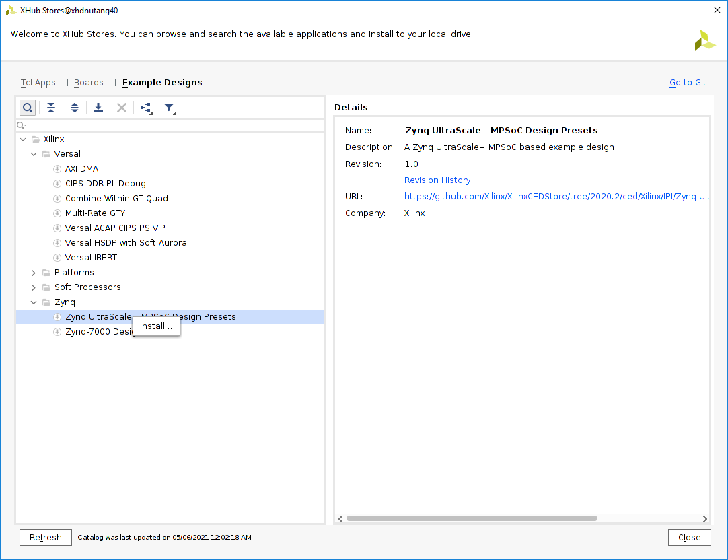Viewport: 728px width, 560px height.
Task: Click the Collapse All toolbar icon
Action: [x=51, y=108]
